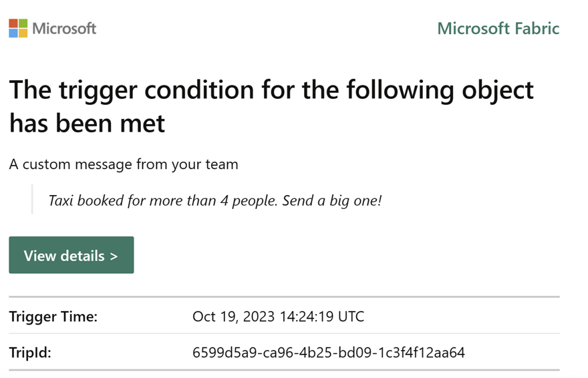Click the red square in Microsoft logo

point(13,23)
